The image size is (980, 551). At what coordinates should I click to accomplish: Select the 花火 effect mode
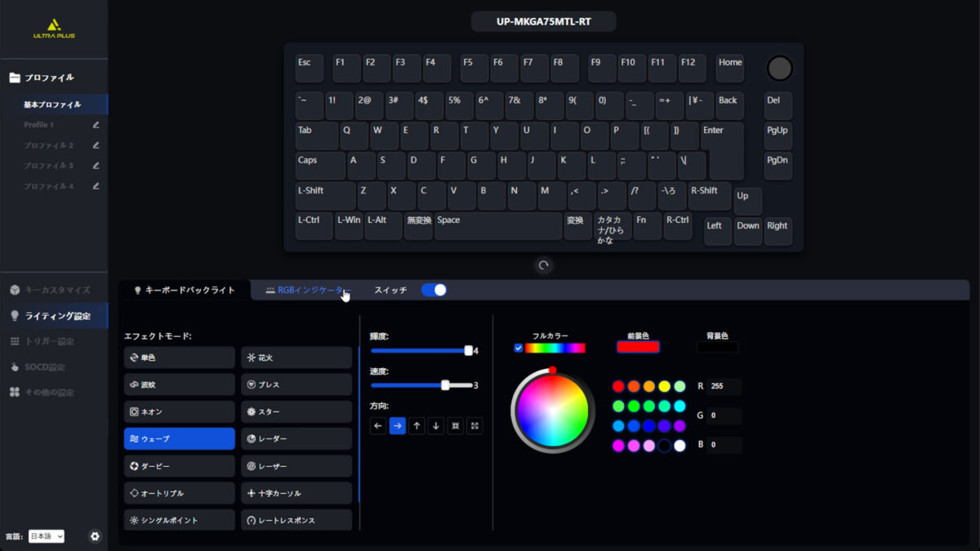296,358
